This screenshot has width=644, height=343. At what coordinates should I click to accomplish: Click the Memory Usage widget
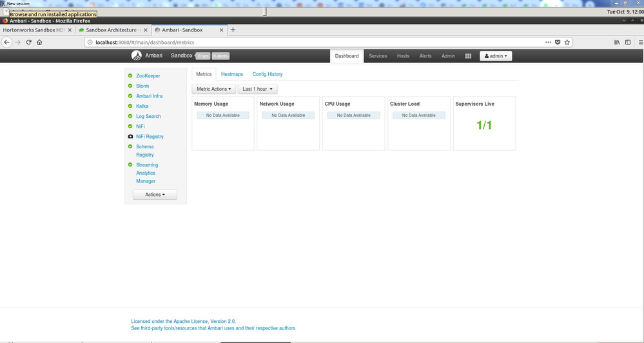click(x=222, y=123)
